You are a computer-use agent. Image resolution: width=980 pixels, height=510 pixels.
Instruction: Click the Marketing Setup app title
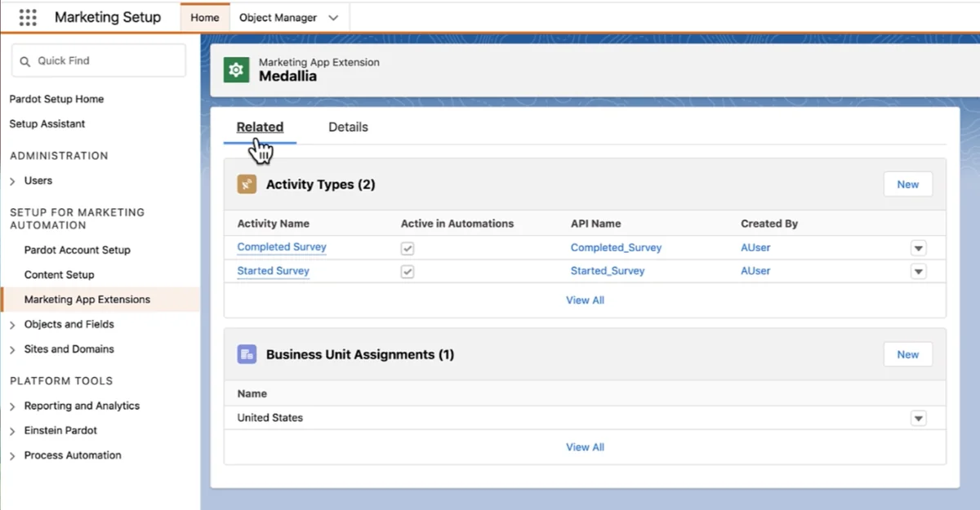click(x=108, y=17)
